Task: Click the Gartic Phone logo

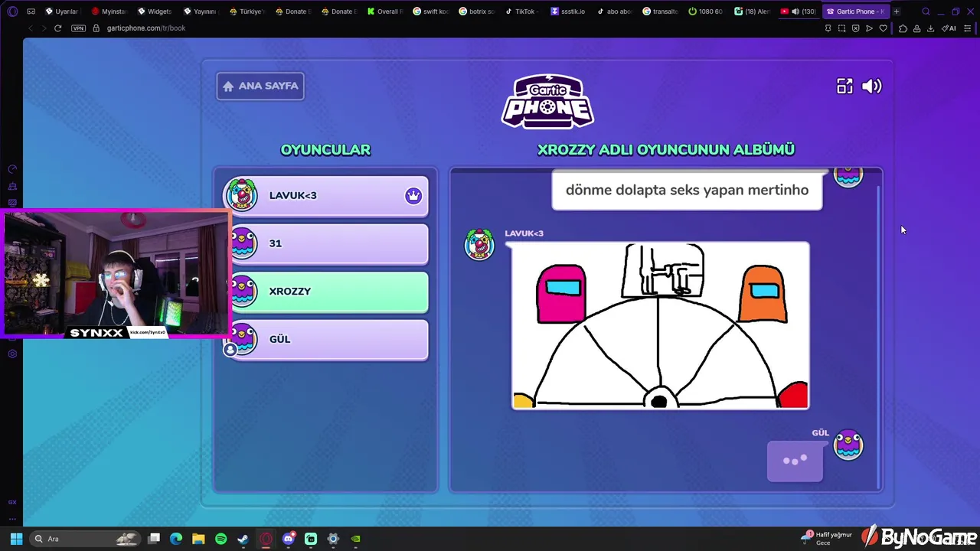Action: click(547, 100)
